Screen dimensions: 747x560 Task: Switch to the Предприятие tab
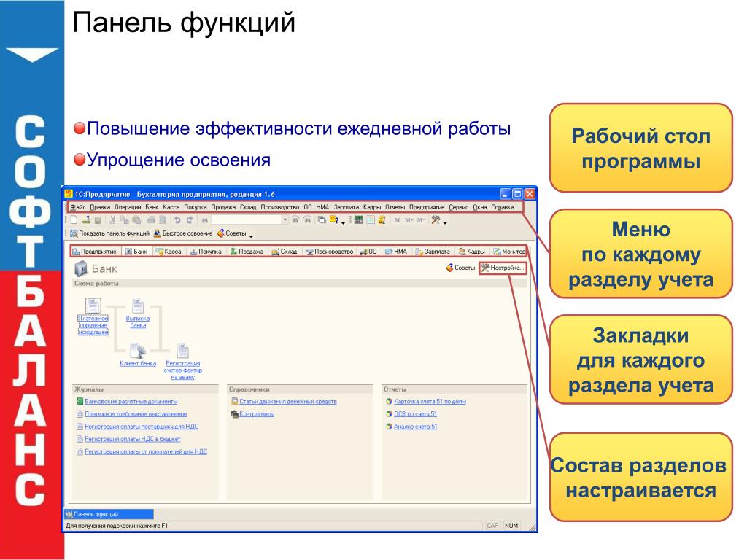[x=95, y=252]
